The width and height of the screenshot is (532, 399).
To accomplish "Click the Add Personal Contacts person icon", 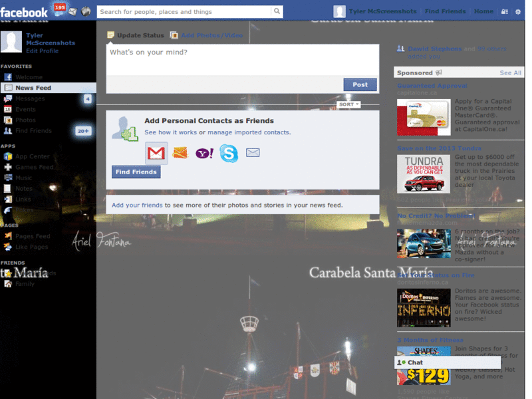I will tap(125, 129).
